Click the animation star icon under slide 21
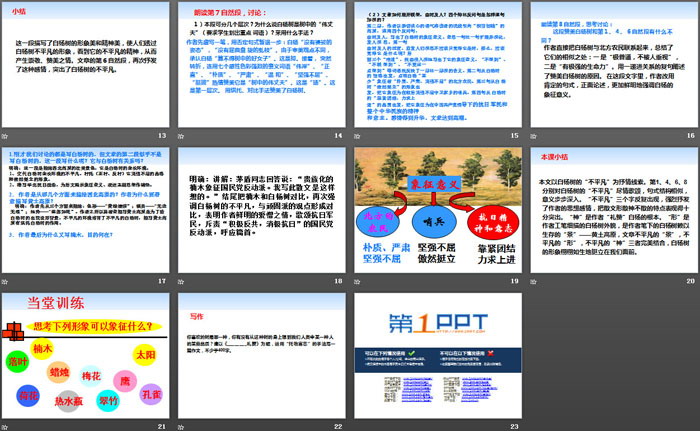700x431 pixels. pos(4,427)
